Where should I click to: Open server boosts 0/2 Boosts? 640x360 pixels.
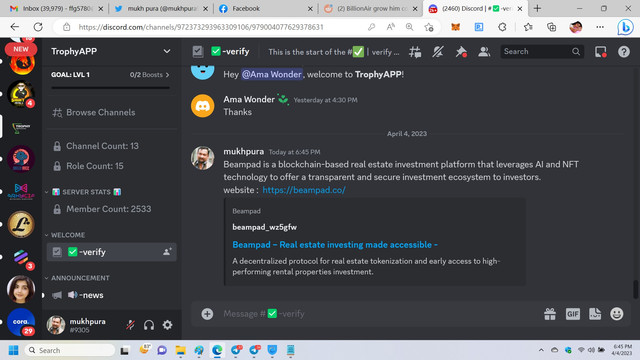149,75
